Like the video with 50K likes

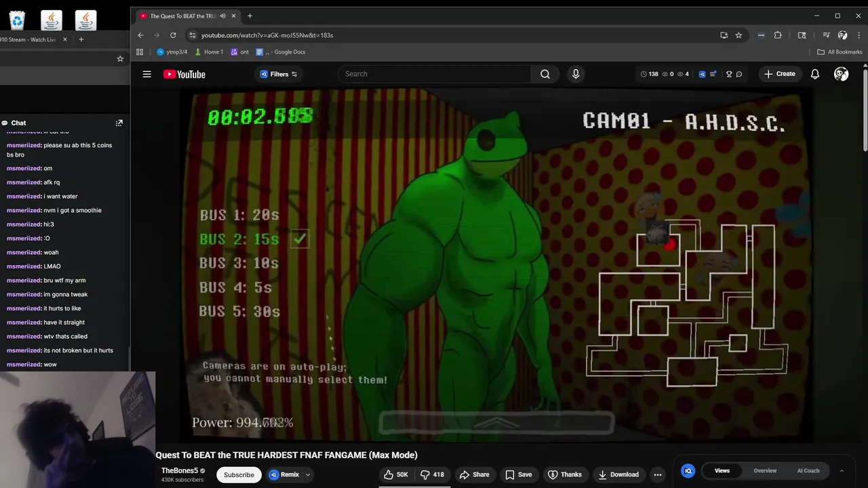coord(396,474)
